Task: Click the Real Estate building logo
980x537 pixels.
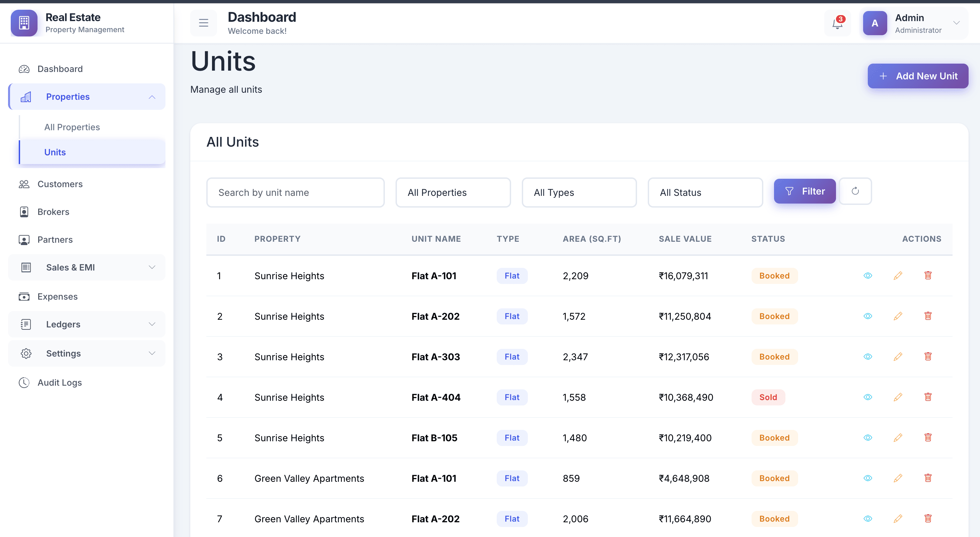Action: click(x=24, y=23)
